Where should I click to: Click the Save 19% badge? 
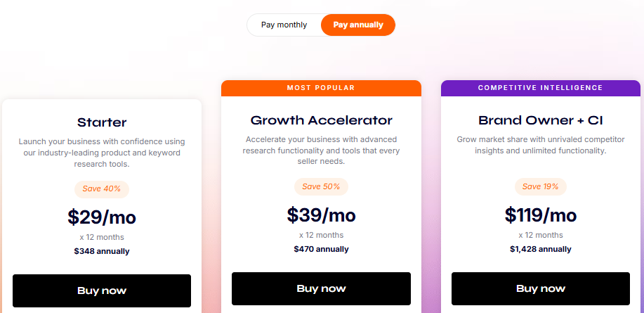pos(541,186)
